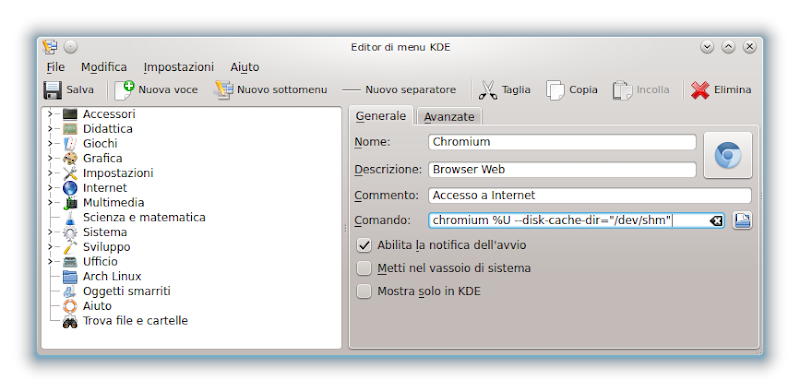Expand the Accessori tree branch
Viewport: 800px width, 392px height.
tap(50, 114)
